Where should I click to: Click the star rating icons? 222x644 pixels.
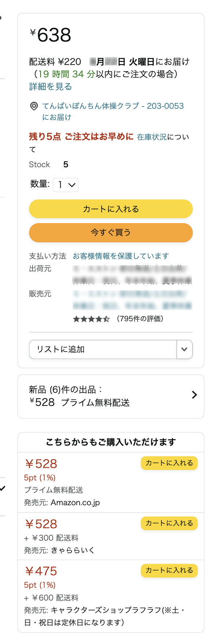(91, 319)
